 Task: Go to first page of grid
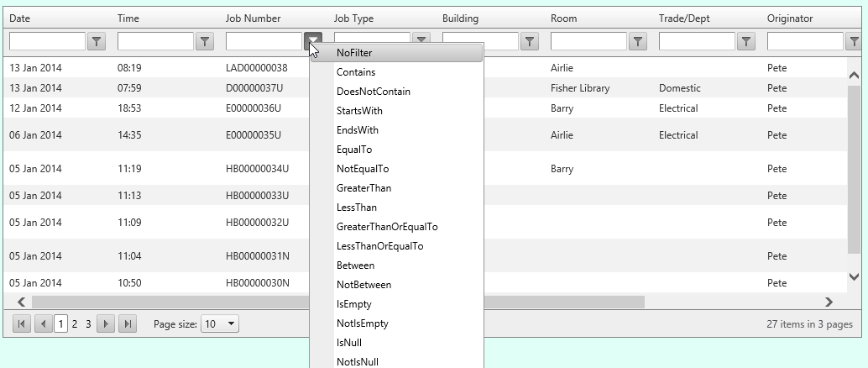tap(21, 323)
